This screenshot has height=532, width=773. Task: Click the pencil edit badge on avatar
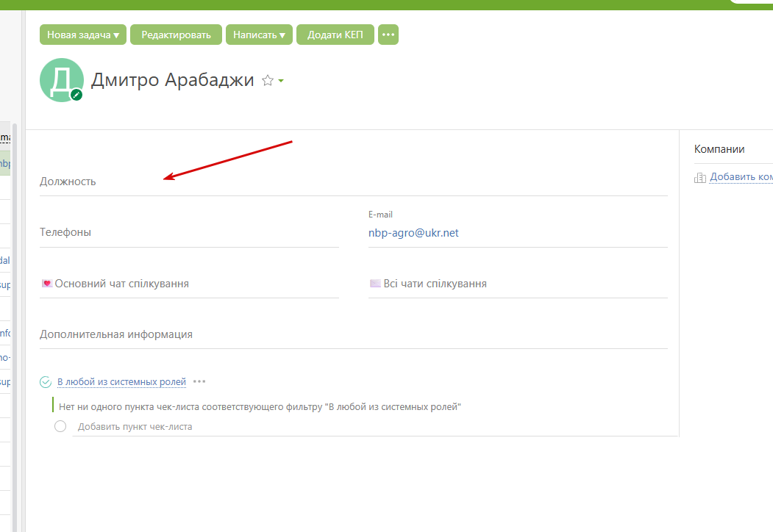click(76, 95)
